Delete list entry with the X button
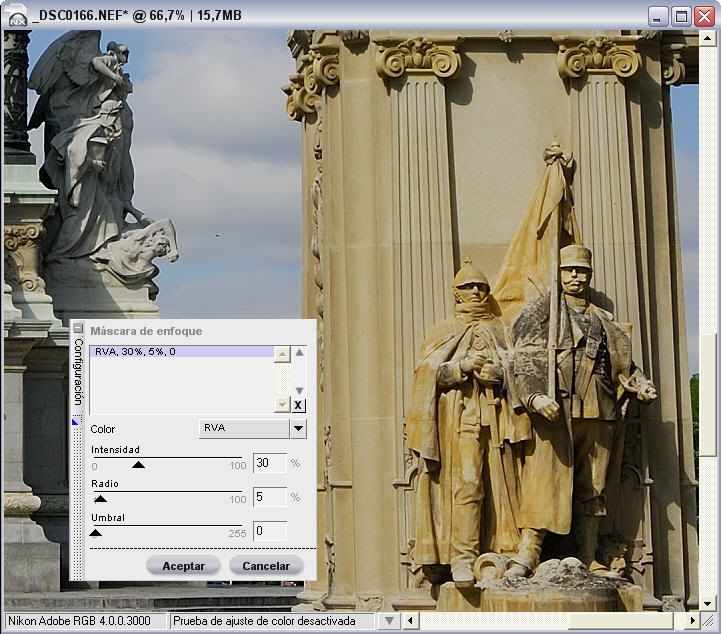Screen dimensions: 721x634 click(298, 405)
